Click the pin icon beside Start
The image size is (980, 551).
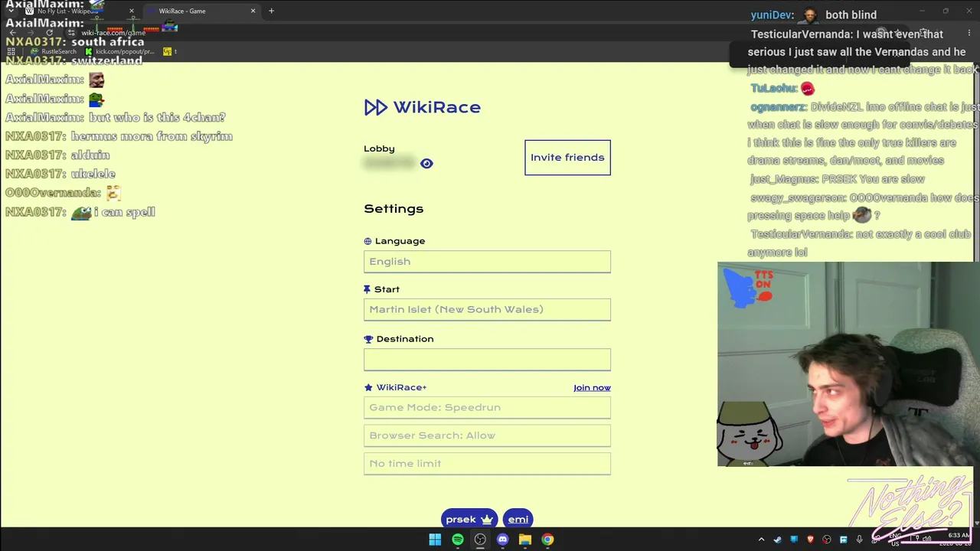[x=367, y=289]
